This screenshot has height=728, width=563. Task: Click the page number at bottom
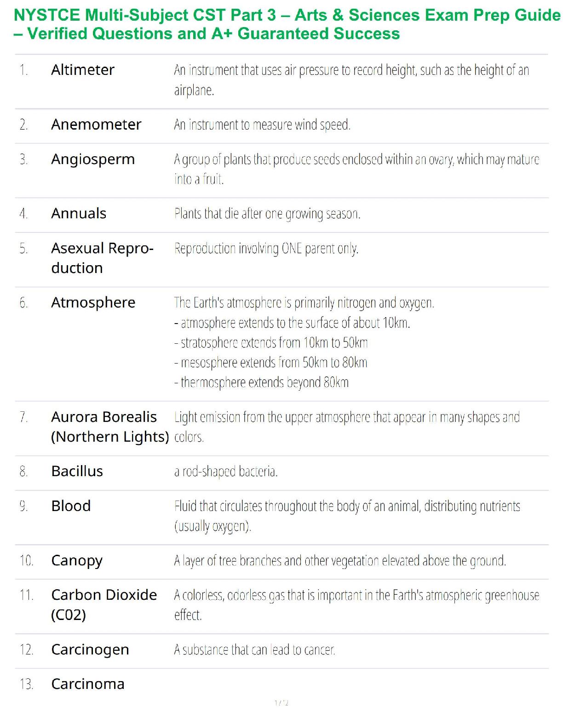pyautogui.click(x=281, y=703)
